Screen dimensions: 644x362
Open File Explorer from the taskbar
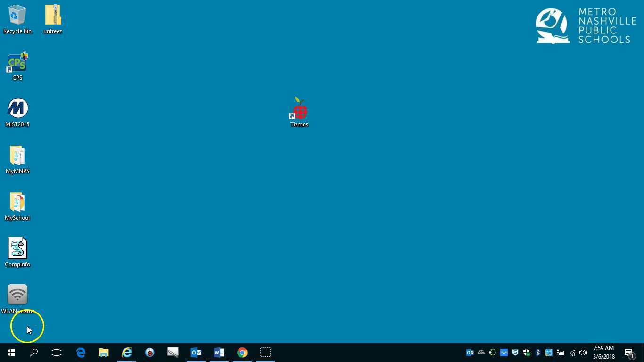pyautogui.click(x=104, y=353)
